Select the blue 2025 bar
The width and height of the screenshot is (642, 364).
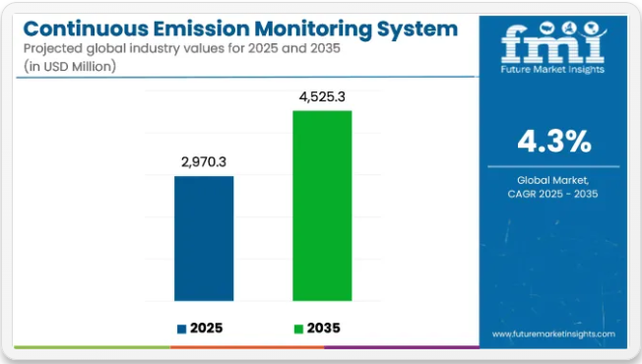[204, 238]
